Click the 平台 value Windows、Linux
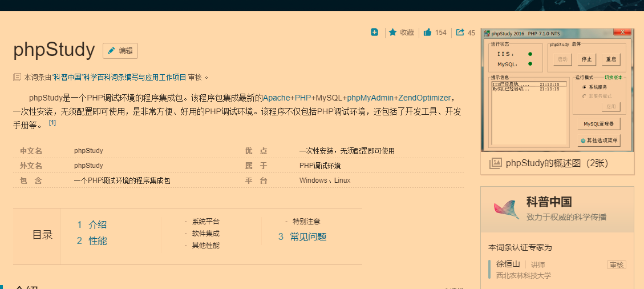This screenshot has height=289, width=644. (325, 180)
